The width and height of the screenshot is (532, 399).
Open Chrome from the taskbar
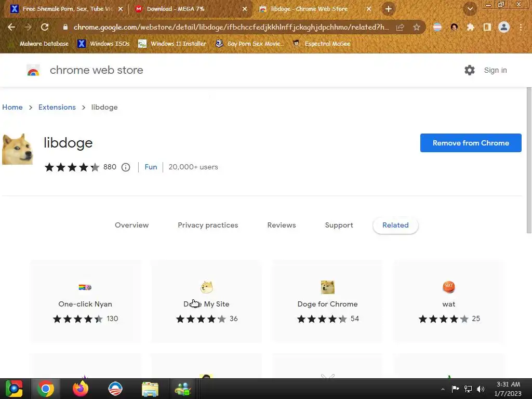coord(46,389)
